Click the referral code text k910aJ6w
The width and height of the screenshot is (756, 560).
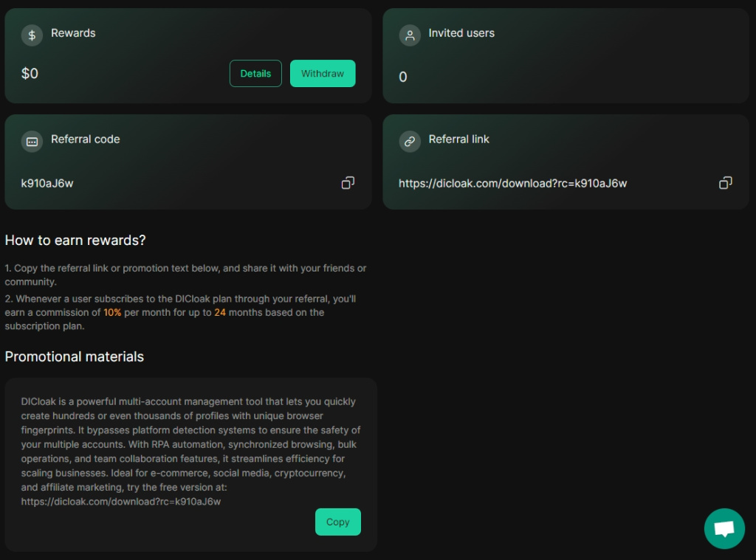(47, 184)
